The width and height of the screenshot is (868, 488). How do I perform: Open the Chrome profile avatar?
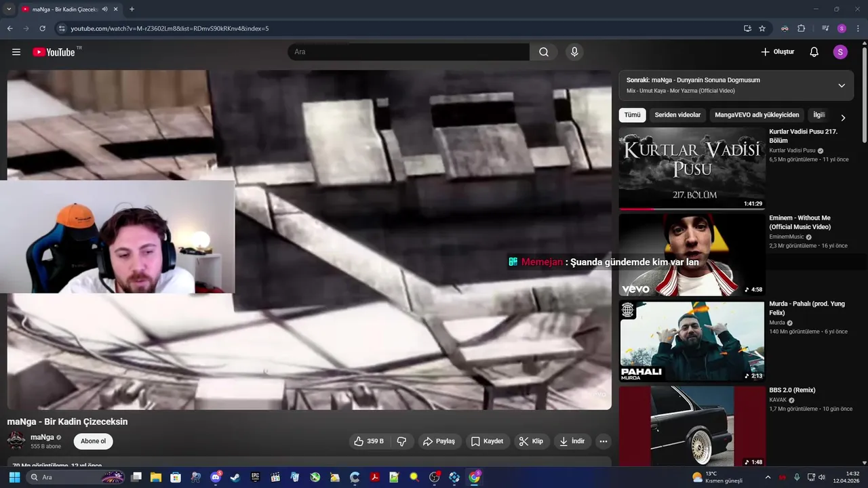point(842,28)
